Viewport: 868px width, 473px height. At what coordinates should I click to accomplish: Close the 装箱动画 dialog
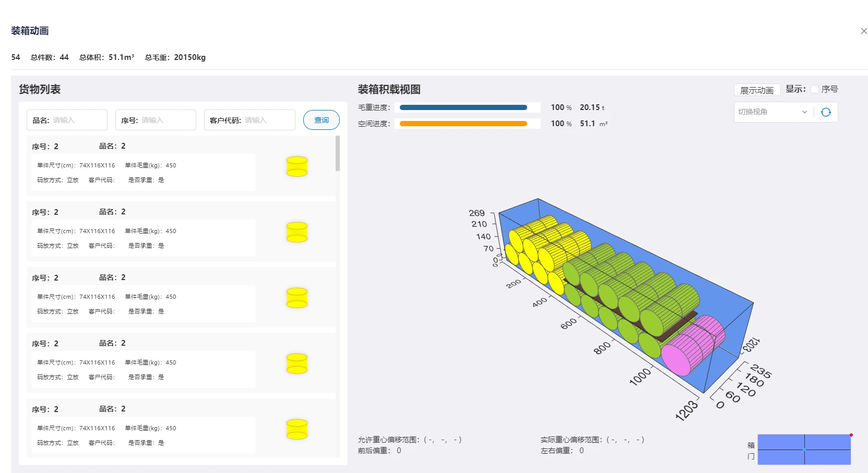(x=864, y=31)
